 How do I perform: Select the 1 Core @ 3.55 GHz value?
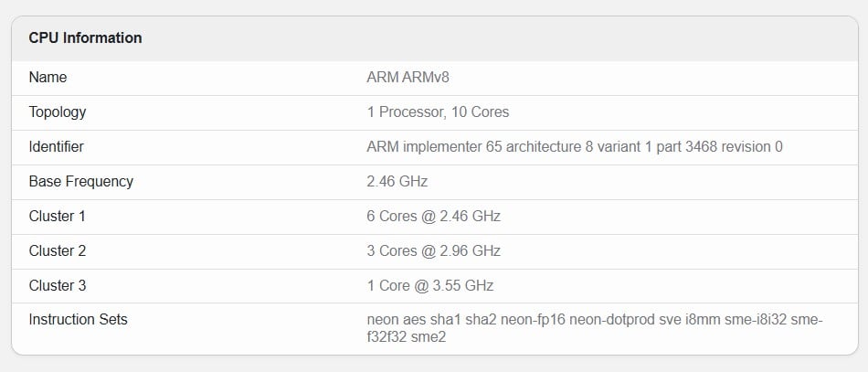tap(429, 286)
